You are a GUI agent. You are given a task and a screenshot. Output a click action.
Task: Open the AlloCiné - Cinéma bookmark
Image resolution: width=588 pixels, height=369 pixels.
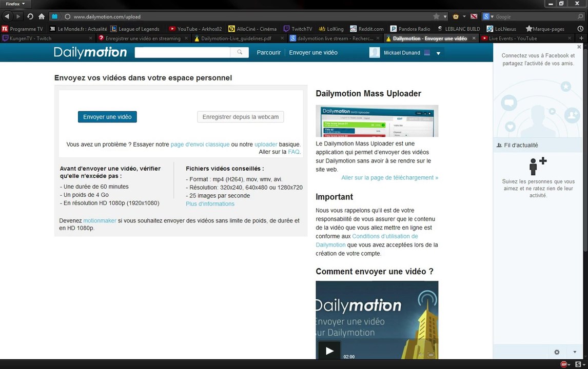pyautogui.click(x=252, y=29)
